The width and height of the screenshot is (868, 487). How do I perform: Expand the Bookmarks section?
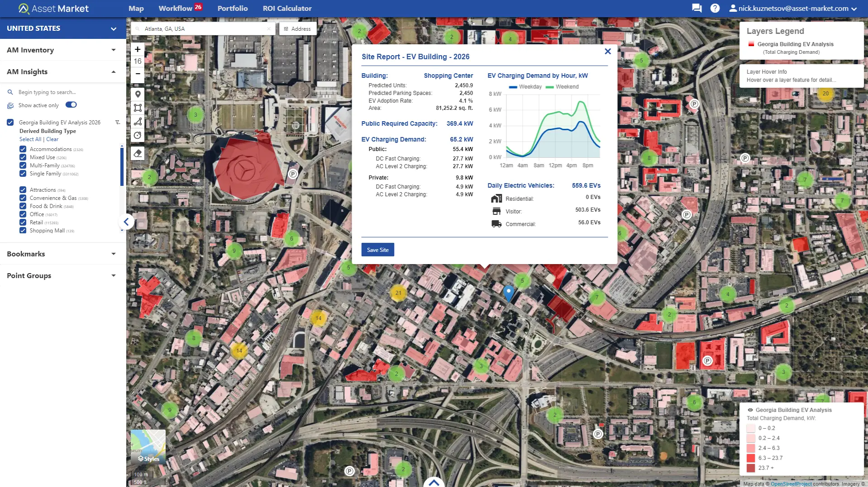pos(63,254)
